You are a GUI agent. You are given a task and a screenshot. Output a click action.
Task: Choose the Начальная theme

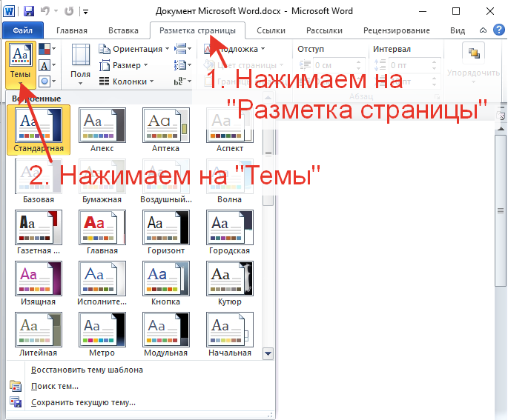click(x=230, y=334)
